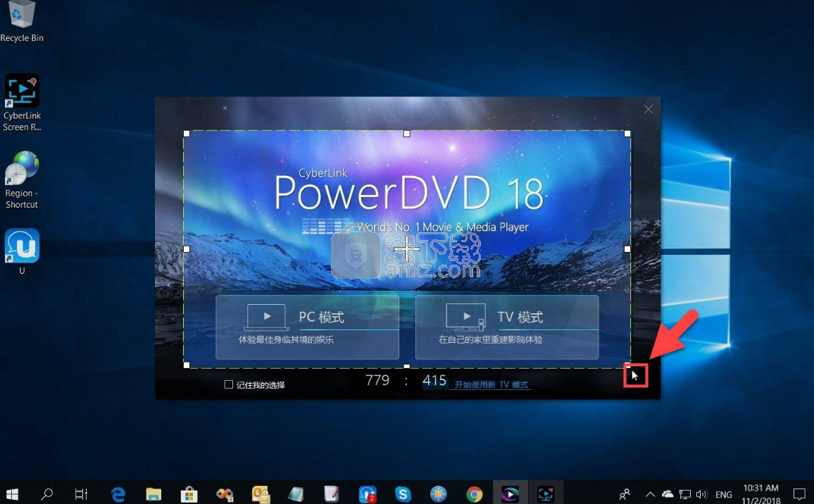This screenshot has height=504, width=814.
Task: Click the bottom-left selection resize handle
Action: 187,365
